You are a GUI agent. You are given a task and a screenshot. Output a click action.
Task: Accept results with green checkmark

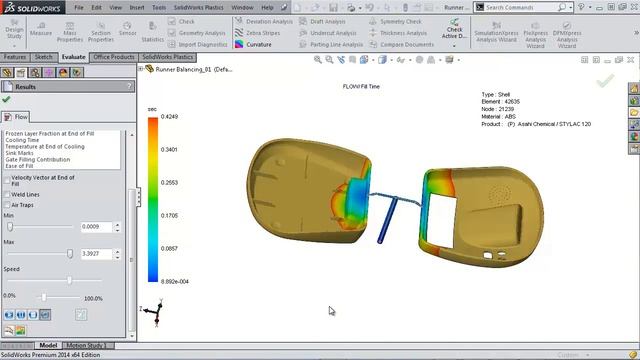point(6,99)
